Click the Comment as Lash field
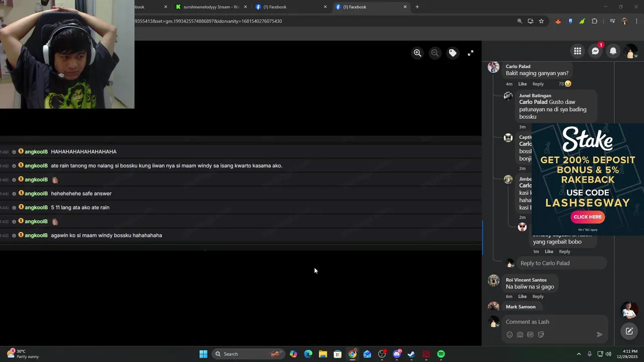 [x=554, y=322]
